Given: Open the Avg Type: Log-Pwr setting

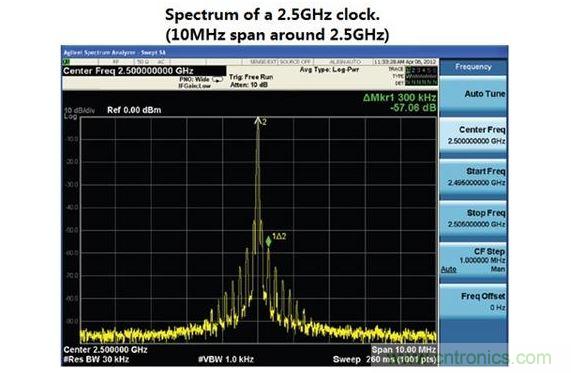Looking at the screenshot, I should coord(330,70).
